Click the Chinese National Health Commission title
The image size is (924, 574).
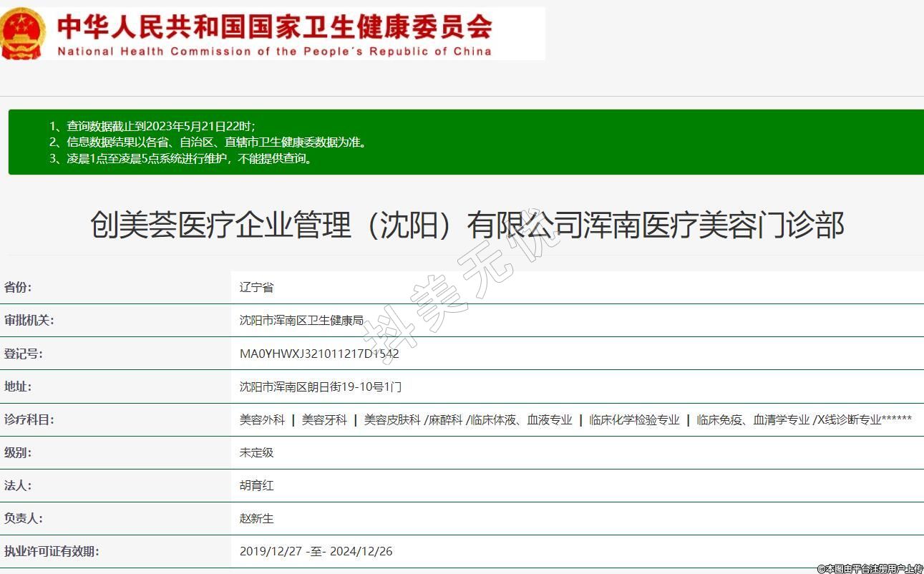point(274,26)
